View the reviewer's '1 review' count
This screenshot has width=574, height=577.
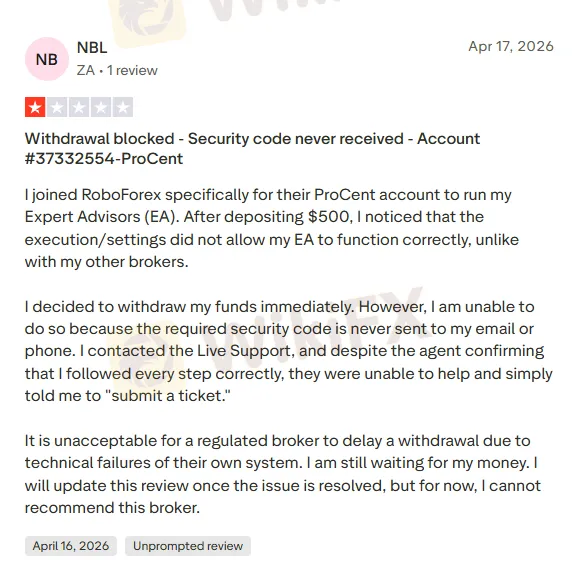132,70
